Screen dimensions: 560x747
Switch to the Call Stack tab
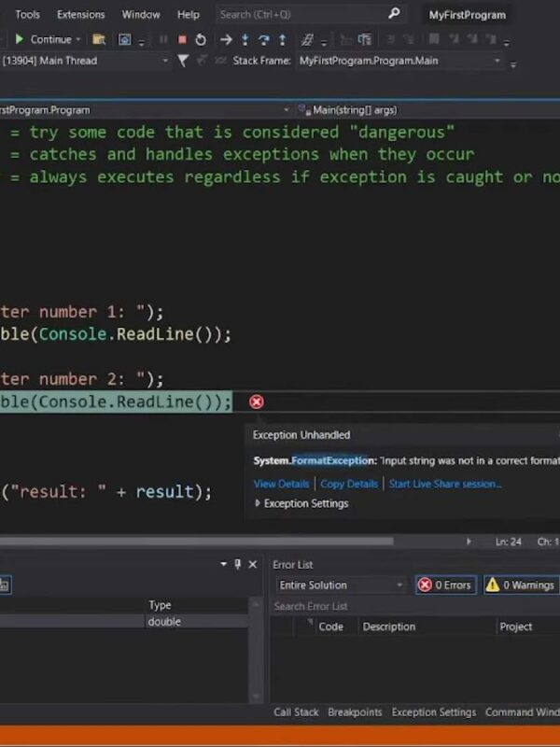296,712
